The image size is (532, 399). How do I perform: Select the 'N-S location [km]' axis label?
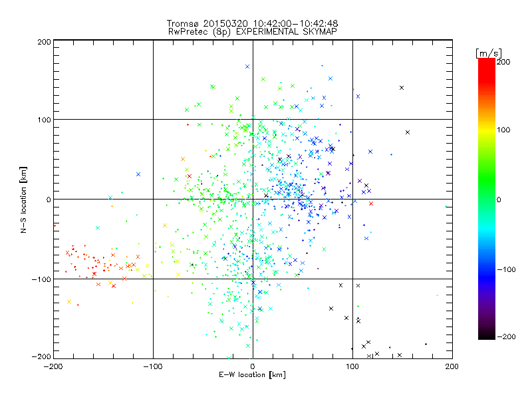pyautogui.click(x=23, y=200)
